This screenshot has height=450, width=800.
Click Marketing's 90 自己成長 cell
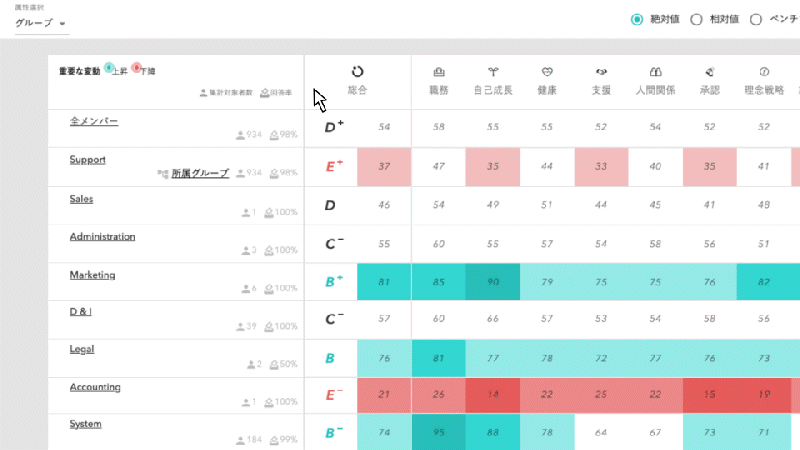click(493, 282)
